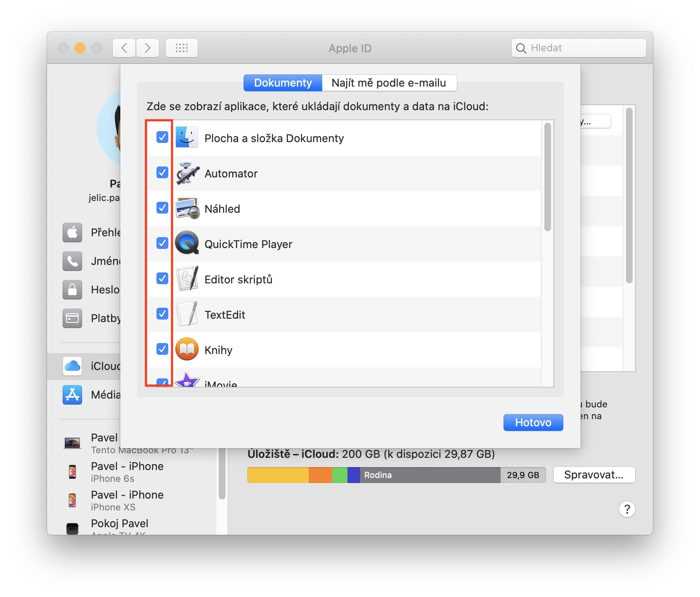Uncheck the Automator checkbox
The height and width of the screenshot is (597, 700).
(x=162, y=172)
